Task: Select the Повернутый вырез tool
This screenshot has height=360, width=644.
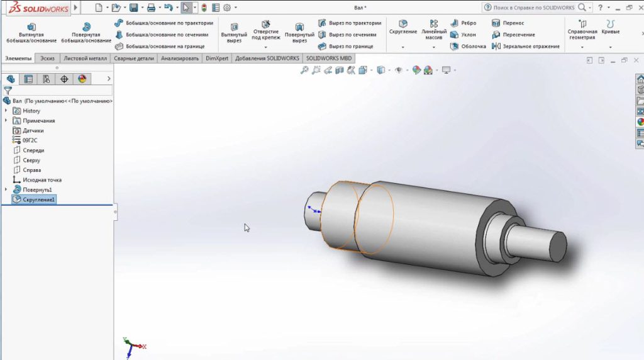Action: tap(299, 33)
